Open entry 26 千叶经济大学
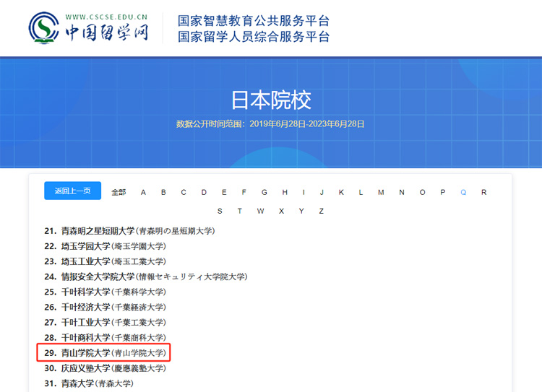Viewport: 542px width, 392px height. [x=105, y=307]
